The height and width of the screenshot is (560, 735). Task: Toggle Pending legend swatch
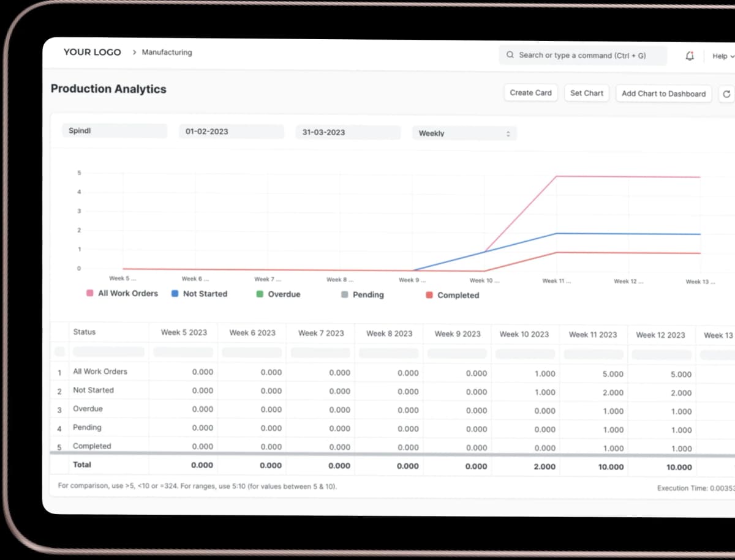(344, 294)
